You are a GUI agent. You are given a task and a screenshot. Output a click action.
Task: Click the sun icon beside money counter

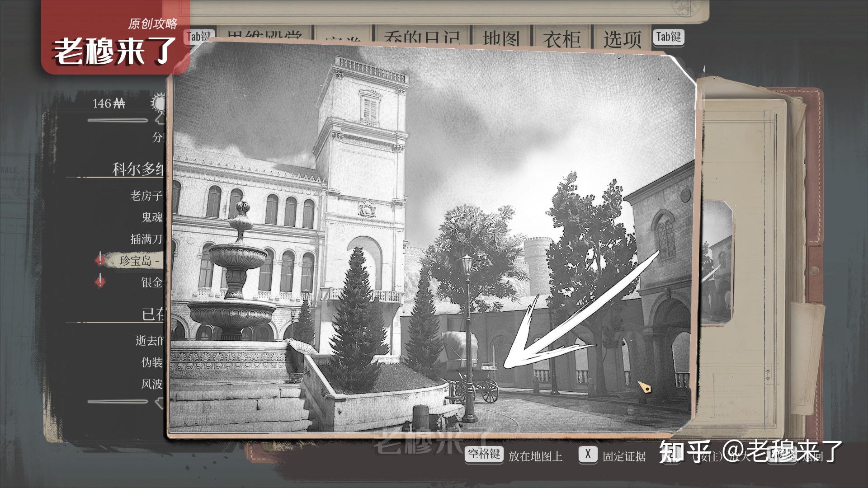[160, 103]
